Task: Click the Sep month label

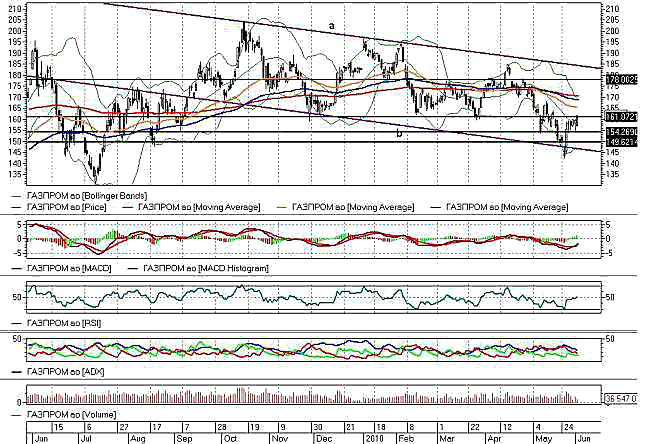Action: click(x=184, y=438)
